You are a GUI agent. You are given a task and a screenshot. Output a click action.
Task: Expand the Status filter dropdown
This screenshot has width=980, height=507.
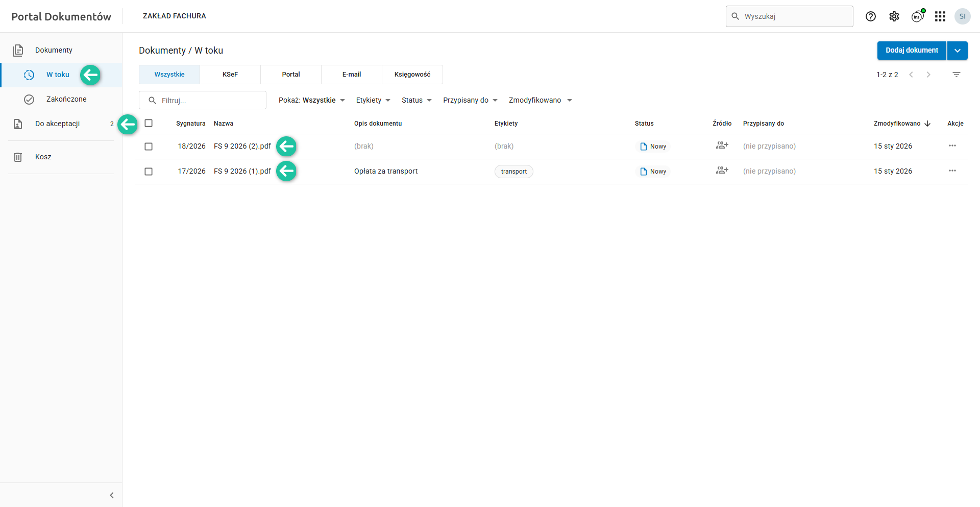point(416,100)
